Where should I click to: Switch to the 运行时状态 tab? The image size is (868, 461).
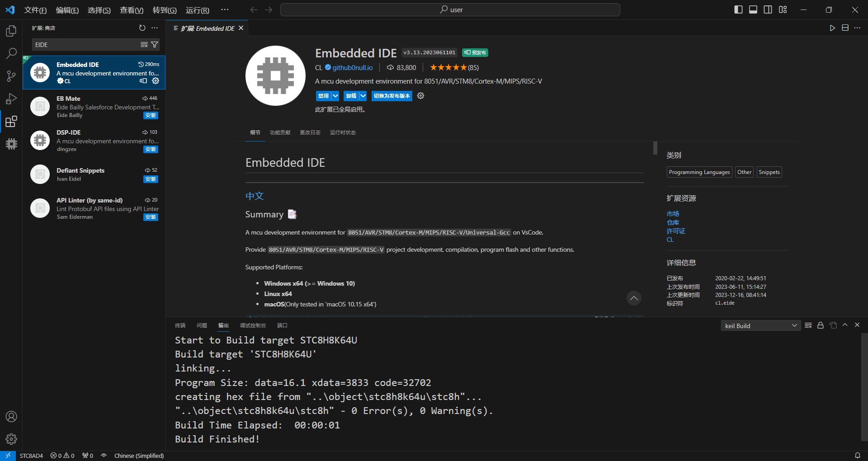pyautogui.click(x=343, y=132)
